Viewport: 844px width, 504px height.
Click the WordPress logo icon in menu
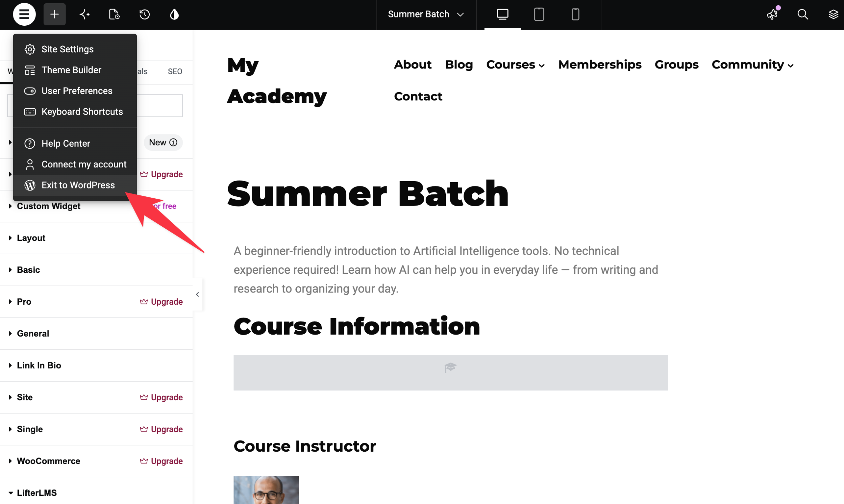click(x=30, y=185)
